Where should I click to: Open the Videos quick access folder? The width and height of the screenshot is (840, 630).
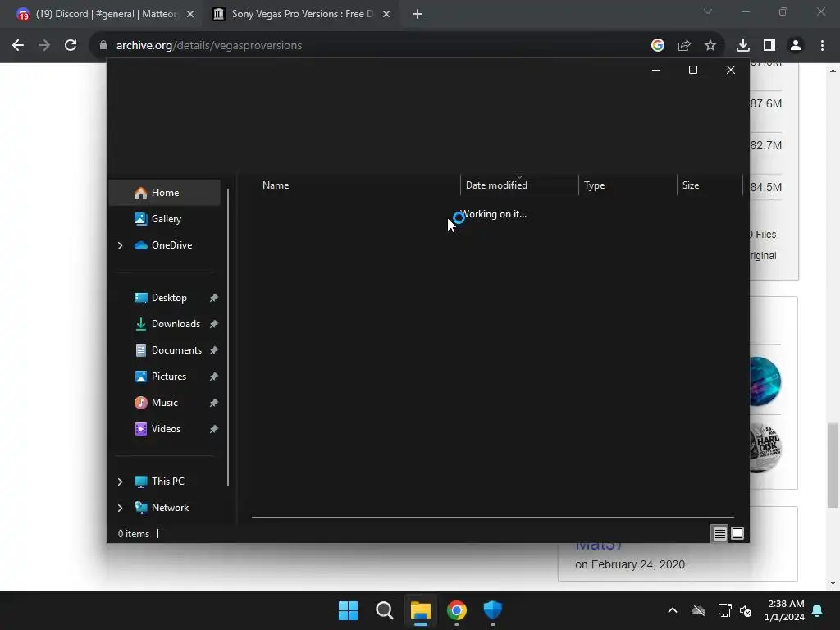(164, 429)
